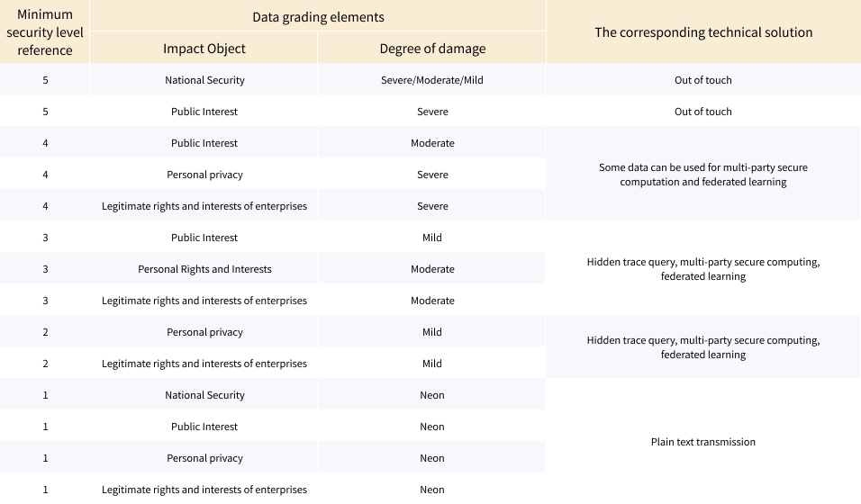The height and width of the screenshot is (504, 861).
Task: Click "Severe" in the level 5 Public Interest row
Action: coord(432,112)
